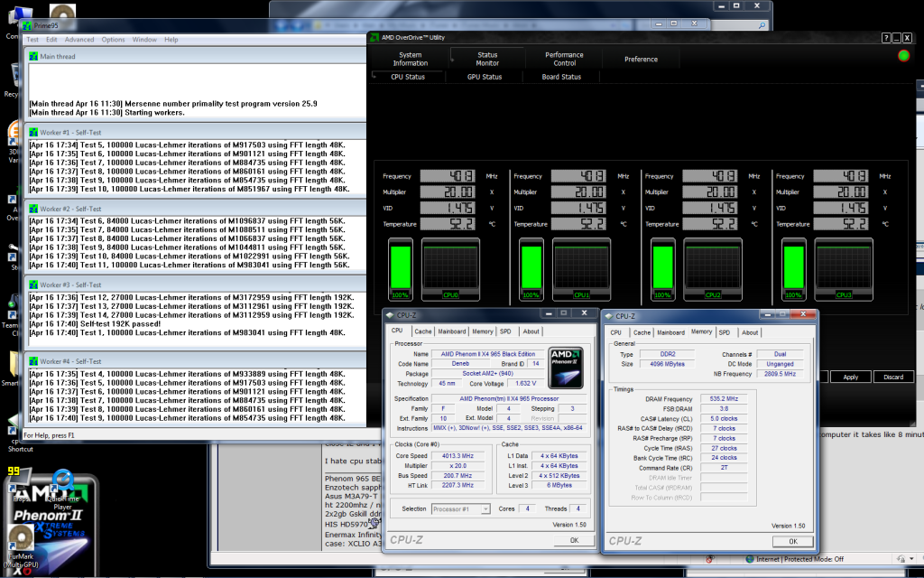This screenshot has width=924, height=578.
Task: Click OK in the CPU-Z memory window
Action: [x=792, y=542]
